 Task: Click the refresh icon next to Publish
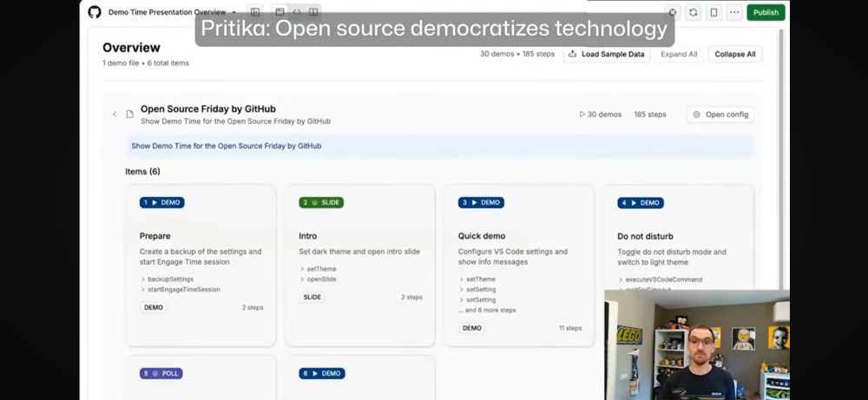(x=693, y=12)
